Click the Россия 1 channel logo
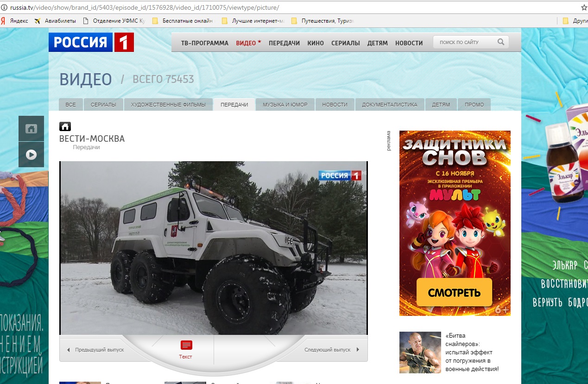The image size is (588, 384). point(91,42)
